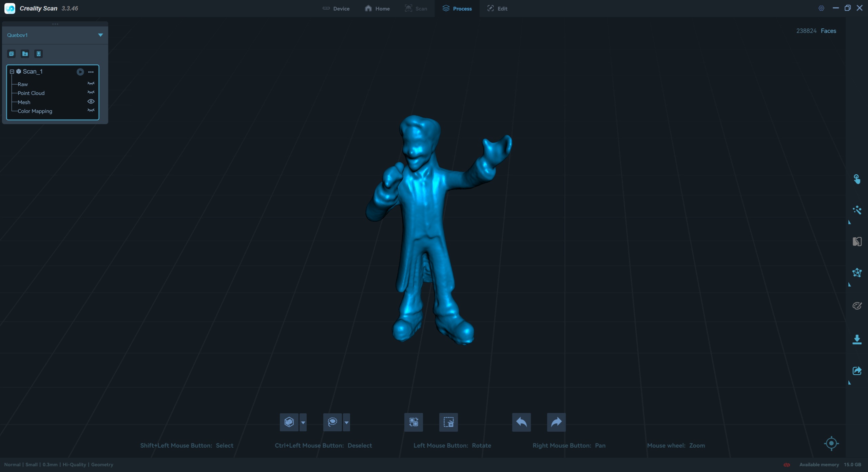The width and height of the screenshot is (868, 472).
Task: Go to the Home tab
Action: [377, 8]
